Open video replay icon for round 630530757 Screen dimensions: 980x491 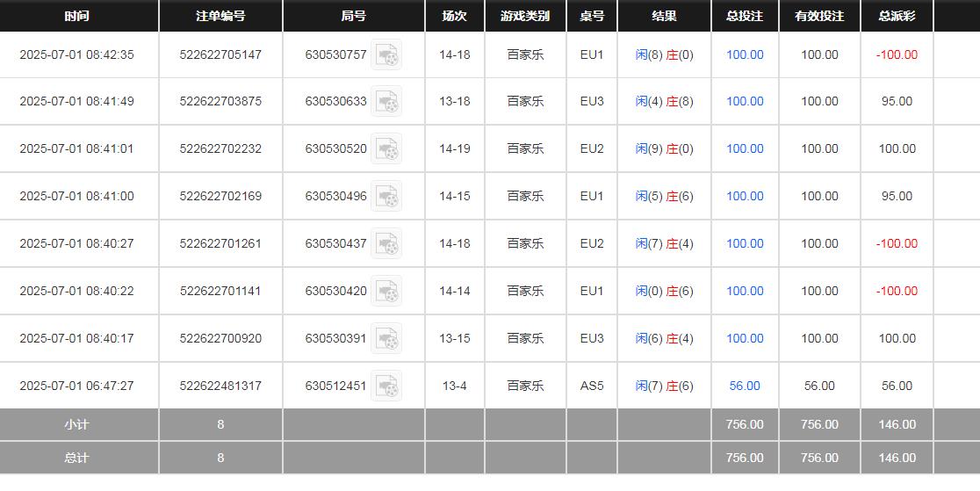pyautogui.click(x=386, y=54)
